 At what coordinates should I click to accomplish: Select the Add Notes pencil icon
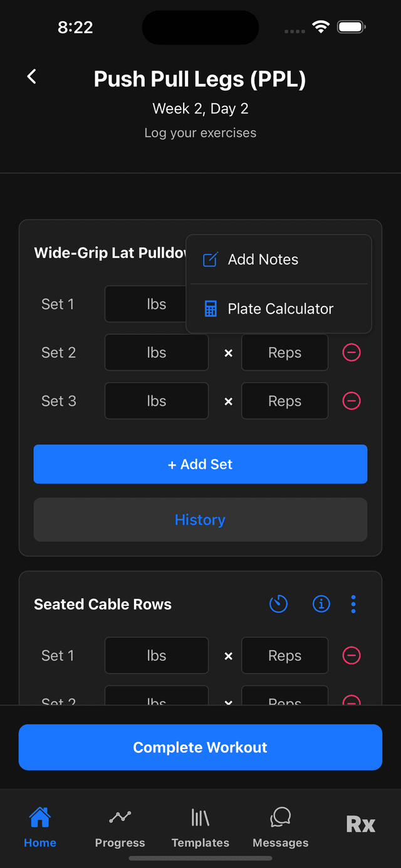209,258
